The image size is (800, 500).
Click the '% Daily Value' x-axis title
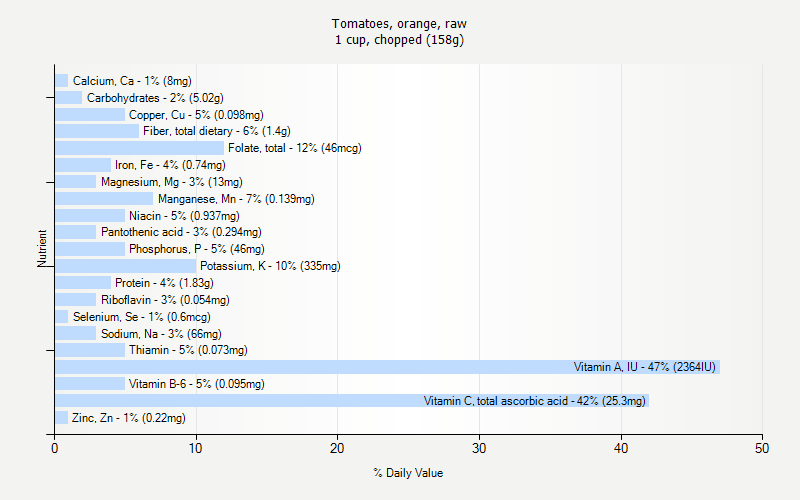pos(408,473)
